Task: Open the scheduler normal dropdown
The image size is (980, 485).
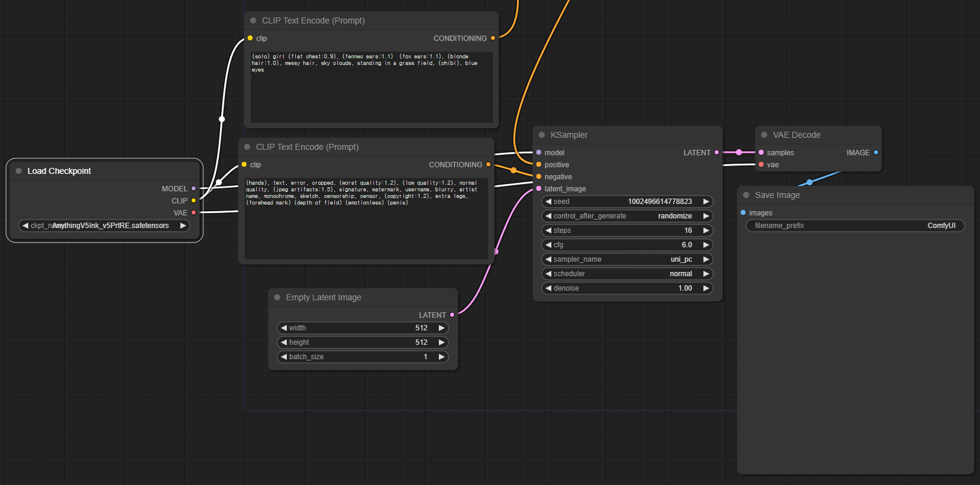Action: (627, 274)
